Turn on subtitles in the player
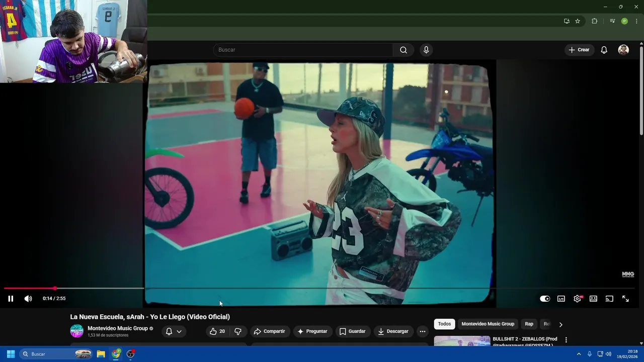The height and width of the screenshot is (362, 644). (561, 299)
